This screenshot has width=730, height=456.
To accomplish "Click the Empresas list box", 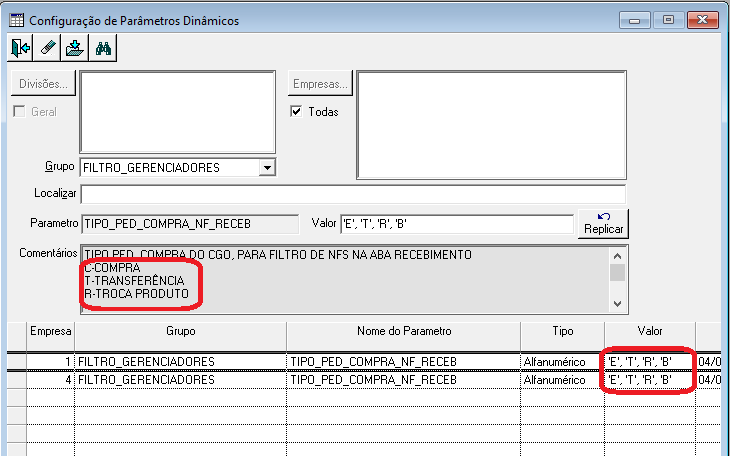I will click(x=492, y=125).
